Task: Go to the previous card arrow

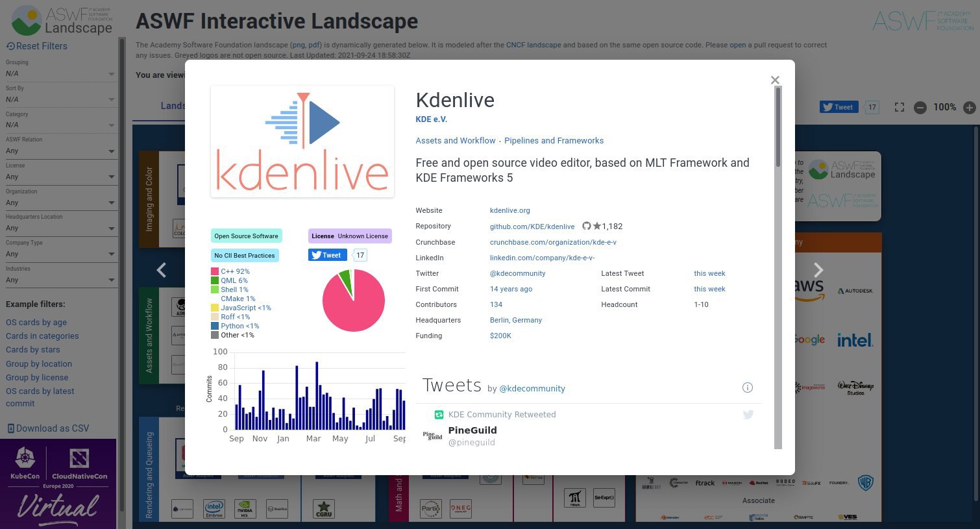Action: 162,269
